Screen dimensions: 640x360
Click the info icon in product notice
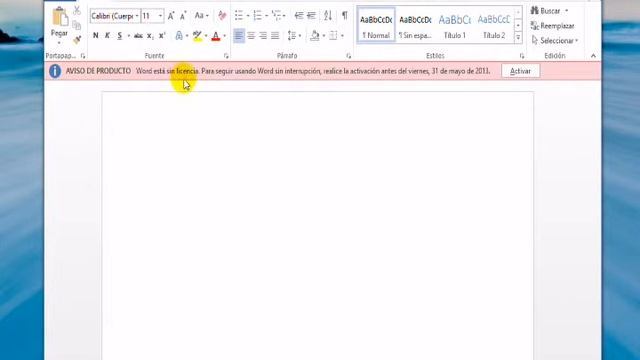(x=55, y=71)
